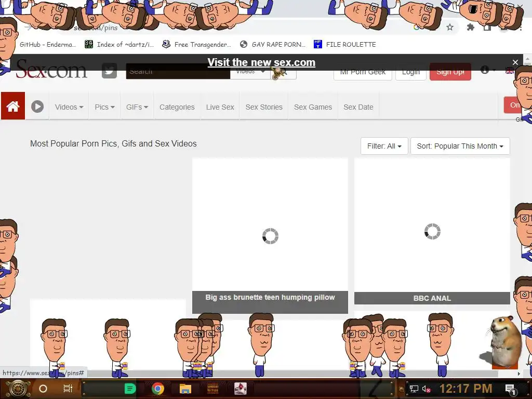Expand the Pics navigation dropdown
The height and width of the screenshot is (399, 532).
104,107
